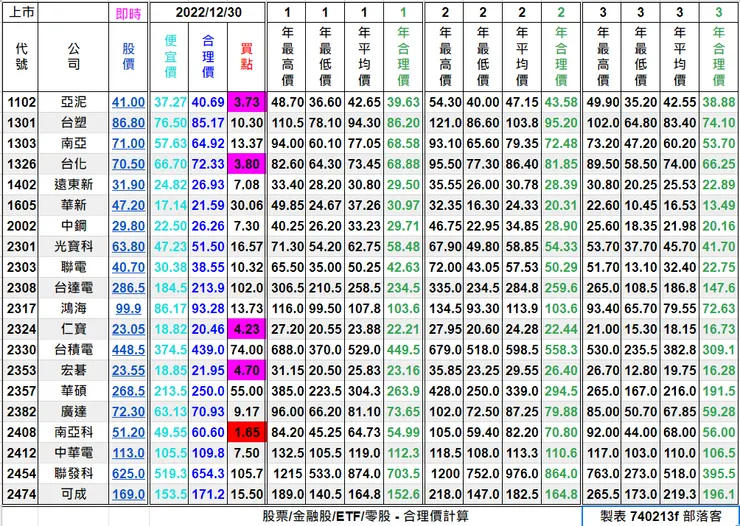Screen dimensions: 740x526
Task: Select company name 南亞科
Action: 74,432
